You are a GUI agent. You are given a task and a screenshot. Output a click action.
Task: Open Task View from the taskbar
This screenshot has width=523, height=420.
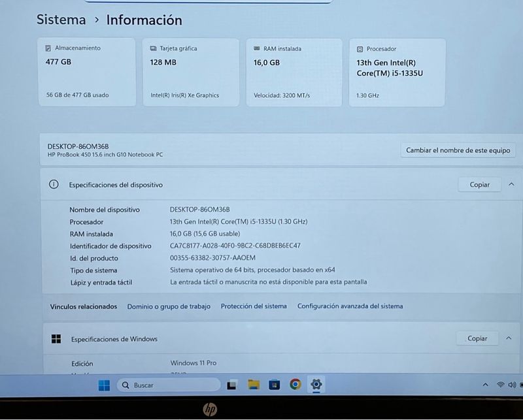[x=232, y=385]
